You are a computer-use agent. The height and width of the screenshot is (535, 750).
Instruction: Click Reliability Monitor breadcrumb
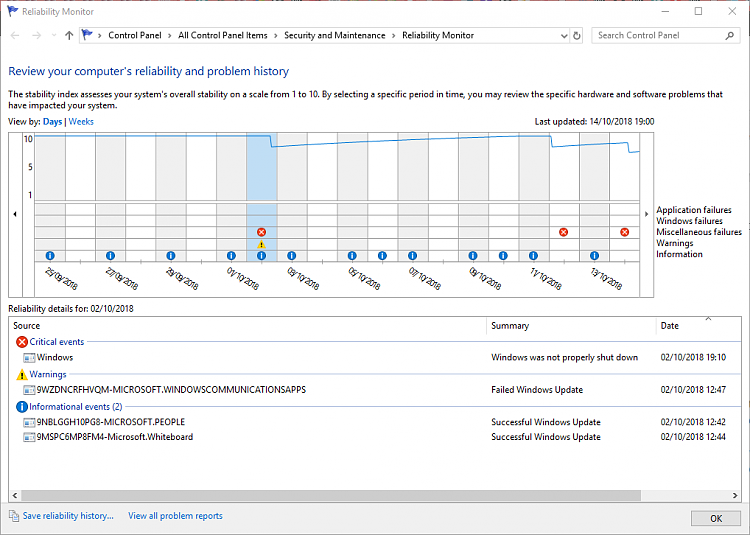(438, 35)
